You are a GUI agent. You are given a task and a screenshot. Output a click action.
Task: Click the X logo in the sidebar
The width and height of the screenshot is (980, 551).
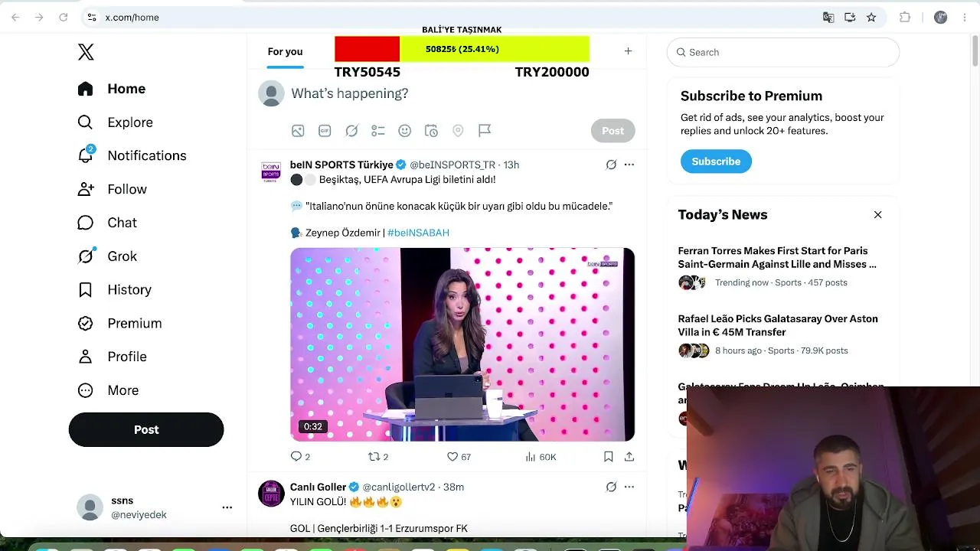point(86,52)
